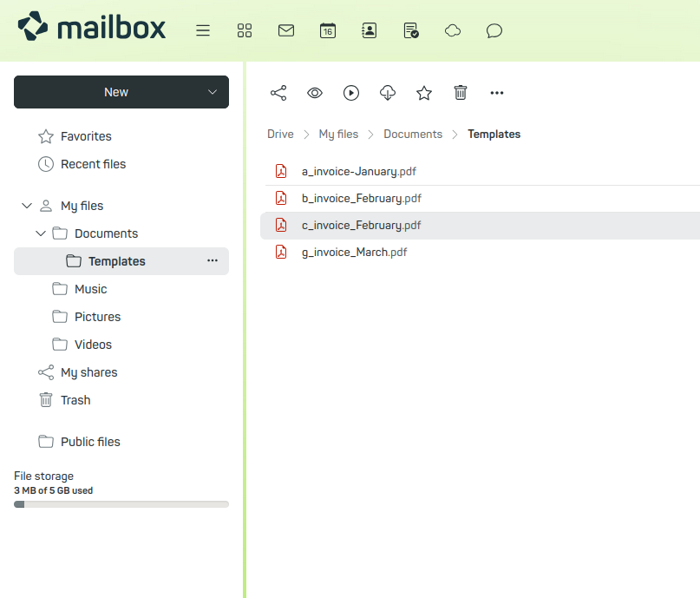Collapse the Documents folder chevron
The height and width of the screenshot is (598, 700).
click(x=40, y=233)
